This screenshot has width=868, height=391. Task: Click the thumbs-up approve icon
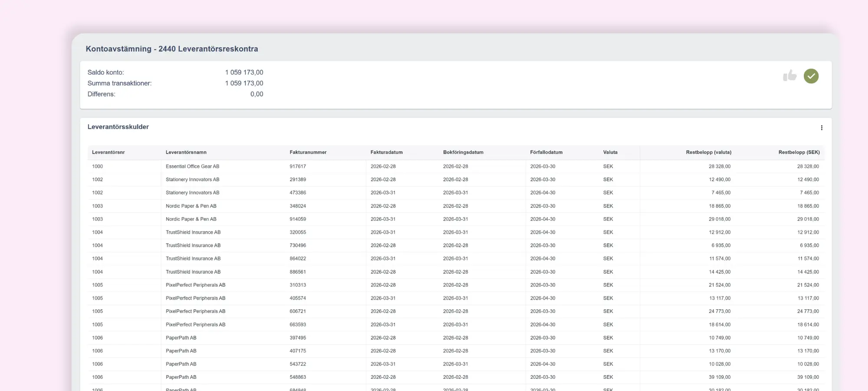point(789,76)
